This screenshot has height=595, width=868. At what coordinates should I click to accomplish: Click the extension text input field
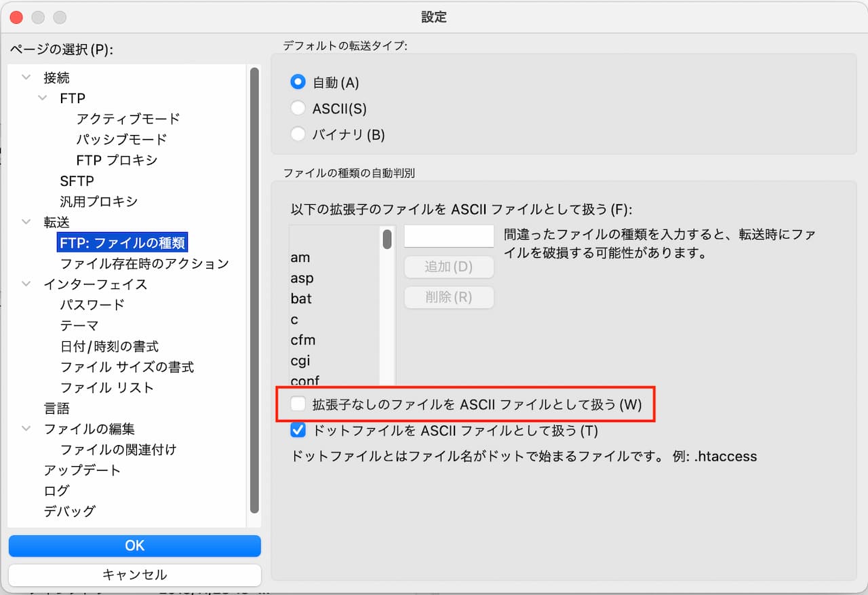[x=448, y=236]
